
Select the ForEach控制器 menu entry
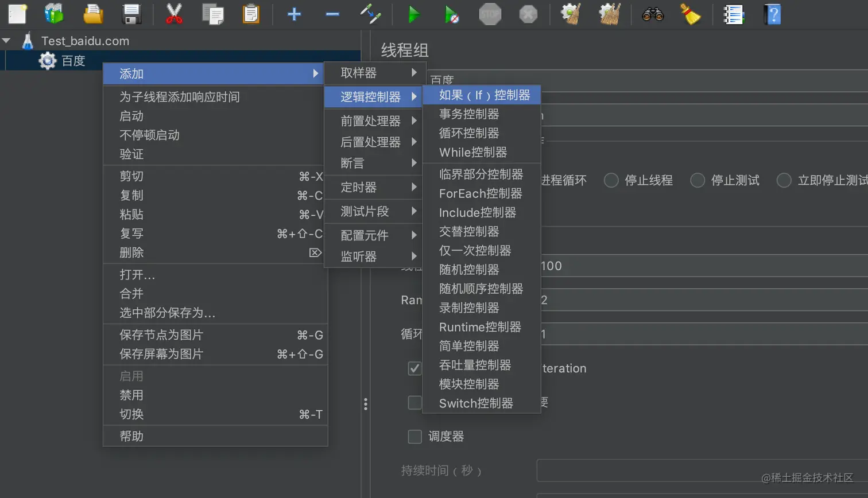482,193
